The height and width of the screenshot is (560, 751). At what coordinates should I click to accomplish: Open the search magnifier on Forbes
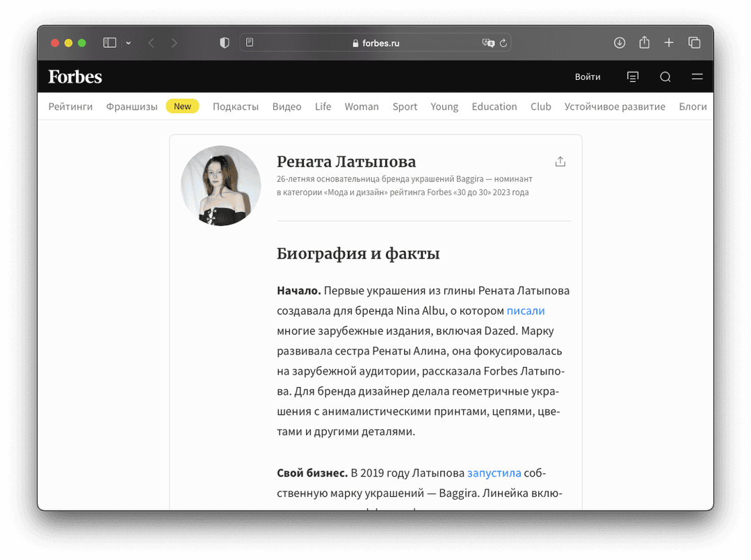(x=665, y=77)
